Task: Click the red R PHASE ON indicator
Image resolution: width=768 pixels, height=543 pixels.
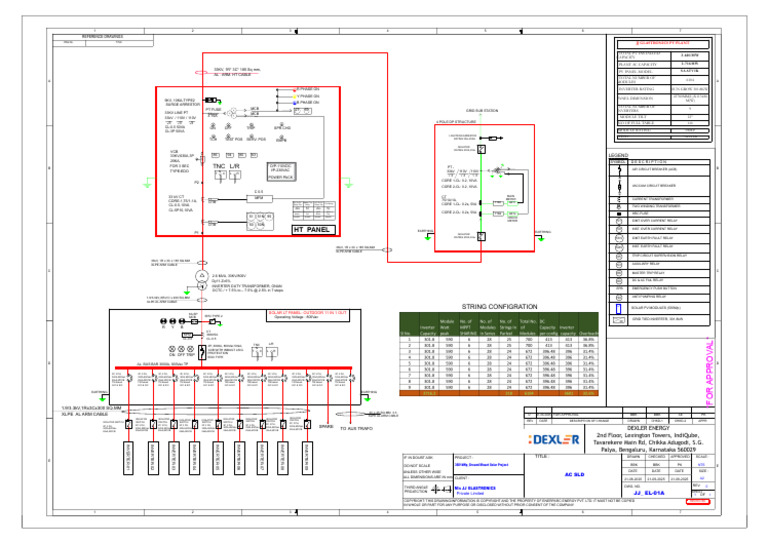Action: tap(294, 90)
